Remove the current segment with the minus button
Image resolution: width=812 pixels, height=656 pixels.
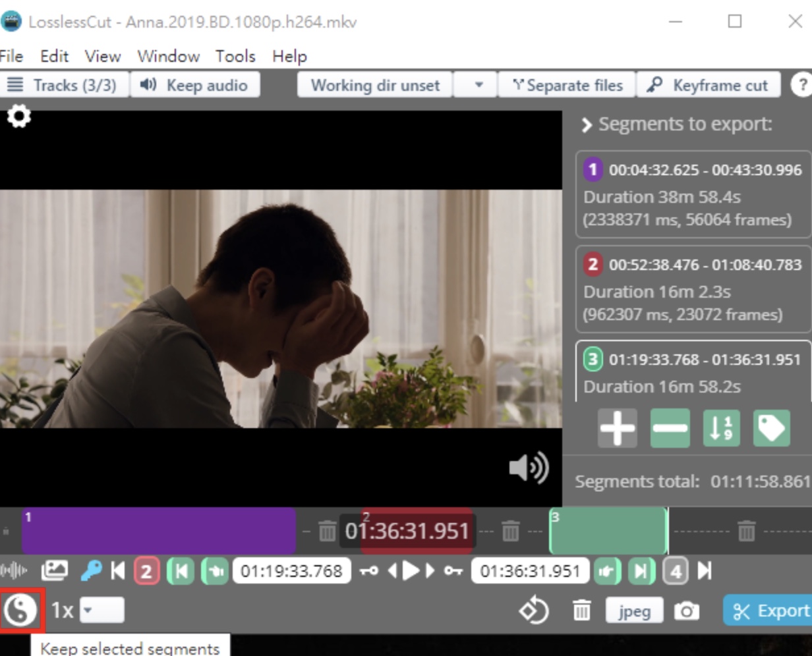point(670,428)
